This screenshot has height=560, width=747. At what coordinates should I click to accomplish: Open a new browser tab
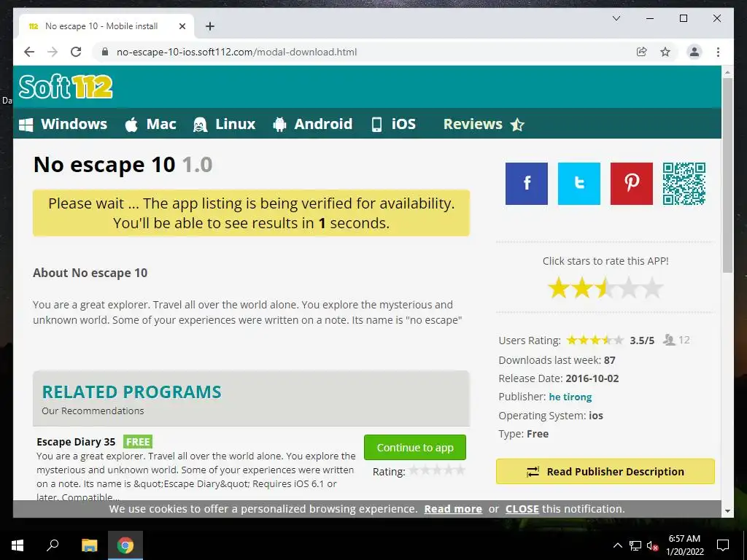(x=209, y=26)
